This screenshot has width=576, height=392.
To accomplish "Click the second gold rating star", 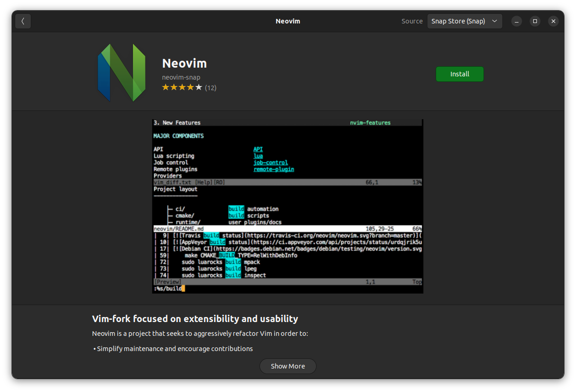I will tap(174, 87).
